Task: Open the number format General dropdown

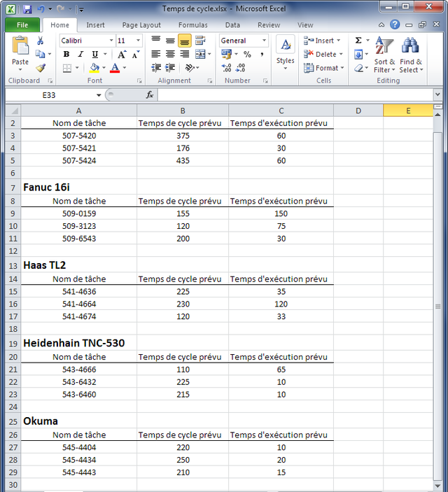Action: [265, 41]
